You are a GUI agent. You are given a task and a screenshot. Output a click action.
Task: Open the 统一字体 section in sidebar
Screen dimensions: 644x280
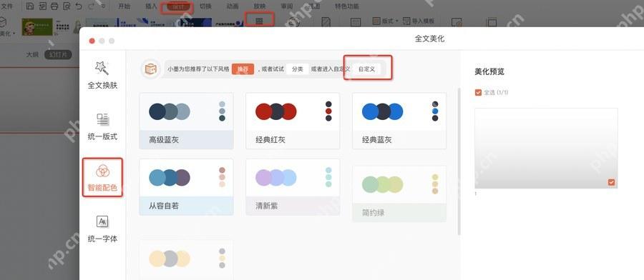(x=102, y=229)
